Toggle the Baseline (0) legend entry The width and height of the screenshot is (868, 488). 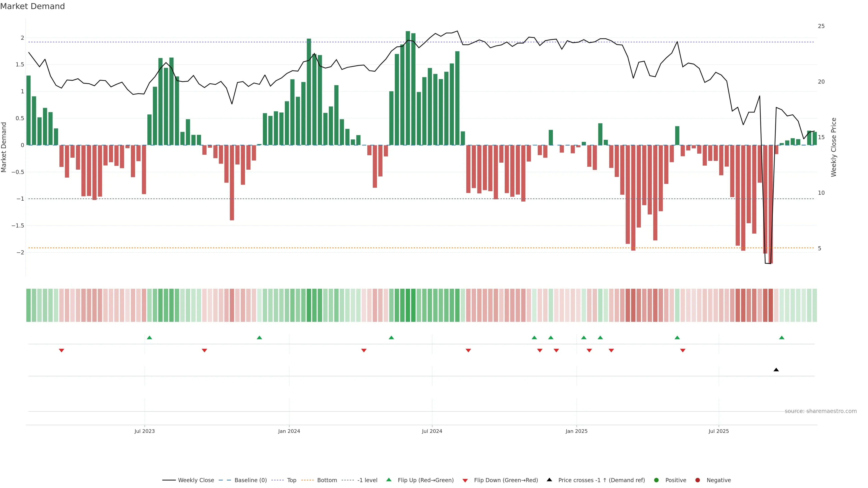250,480
